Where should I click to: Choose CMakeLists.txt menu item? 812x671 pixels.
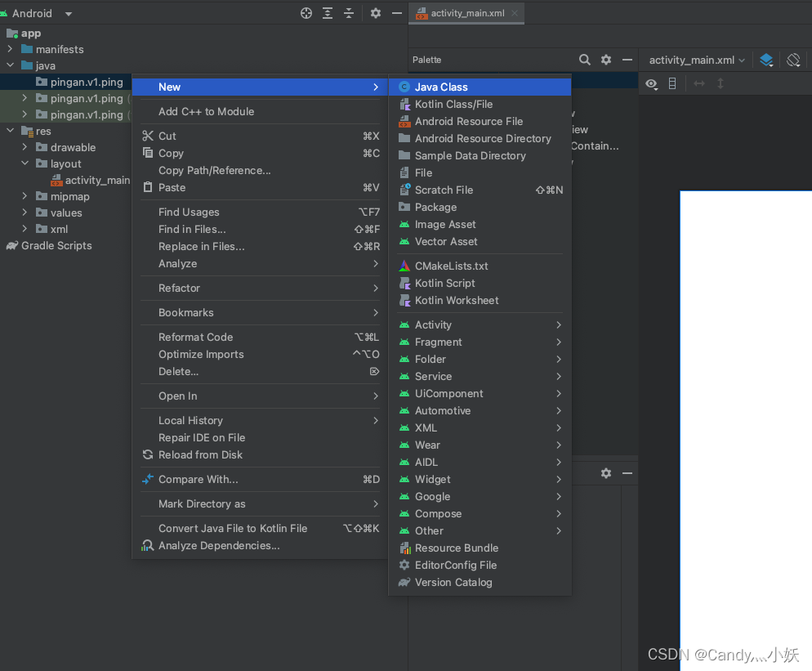click(x=480, y=266)
